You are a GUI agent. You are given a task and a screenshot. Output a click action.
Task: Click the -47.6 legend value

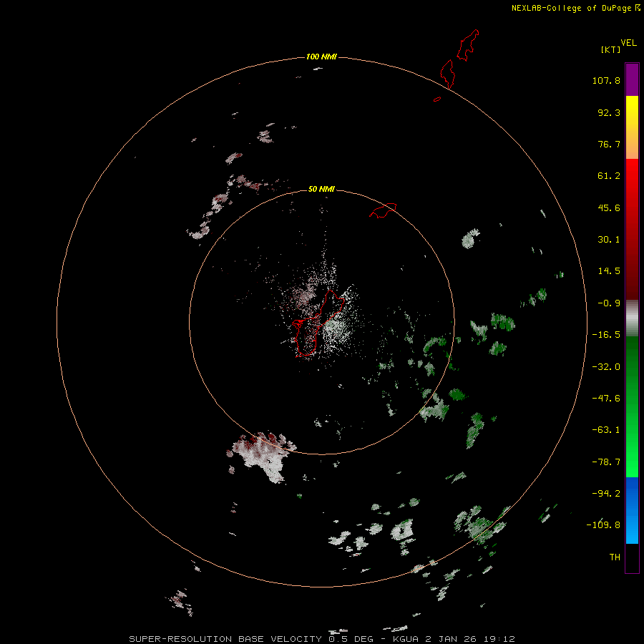pyautogui.click(x=606, y=399)
